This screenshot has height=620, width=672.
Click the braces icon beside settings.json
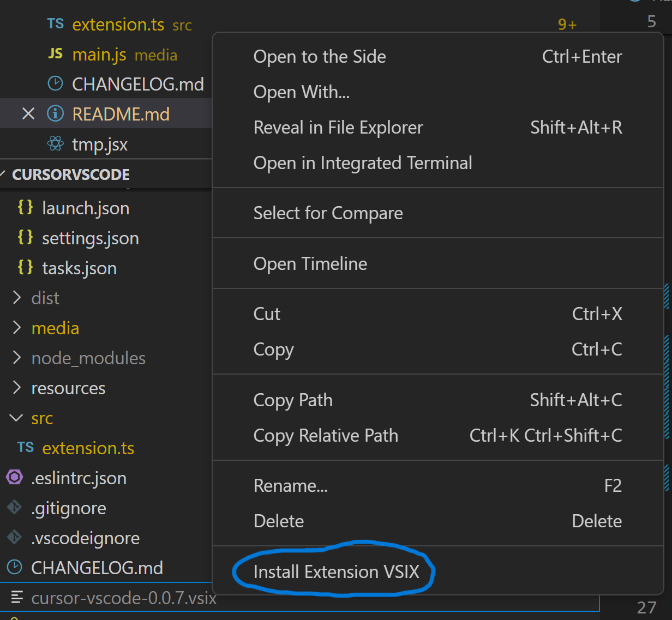click(26, 237)
